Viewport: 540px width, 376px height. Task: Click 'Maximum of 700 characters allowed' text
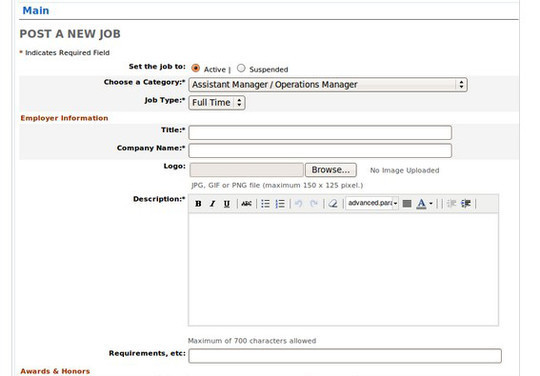(x=252, y=341)
